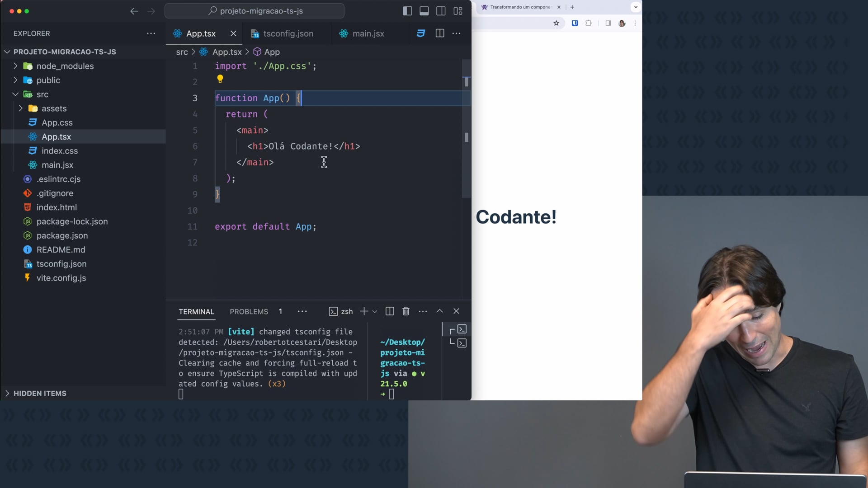Open customize layout icon in title bar

click(458, 11)
